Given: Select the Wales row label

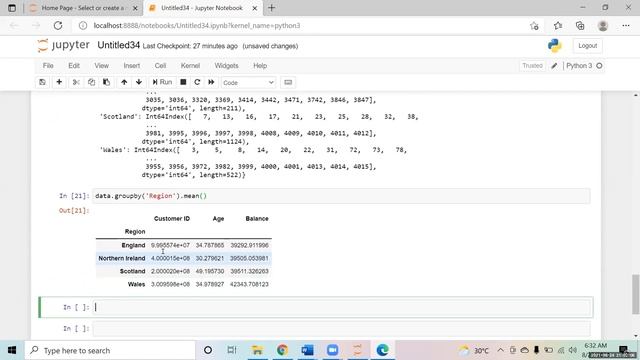Looking at the screenshot, I should click(136, 284).
